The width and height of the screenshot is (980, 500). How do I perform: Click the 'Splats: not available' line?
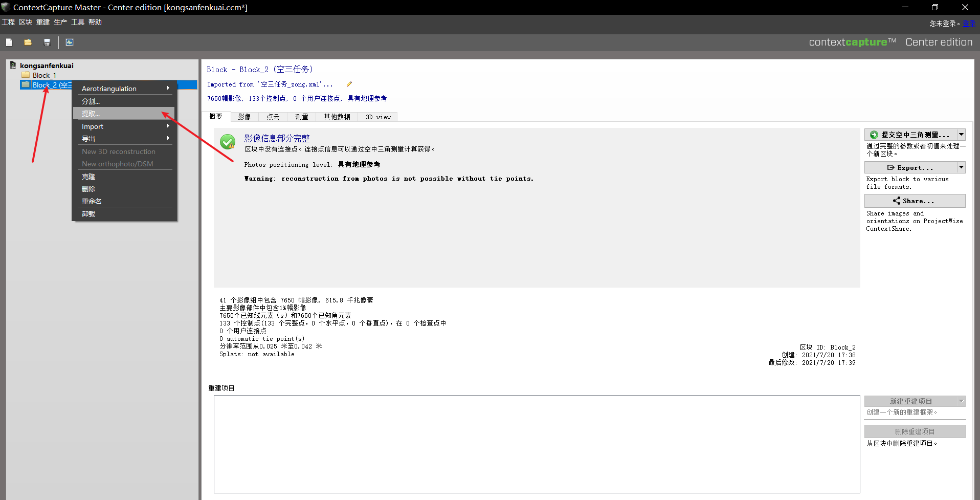coord(257,354)
